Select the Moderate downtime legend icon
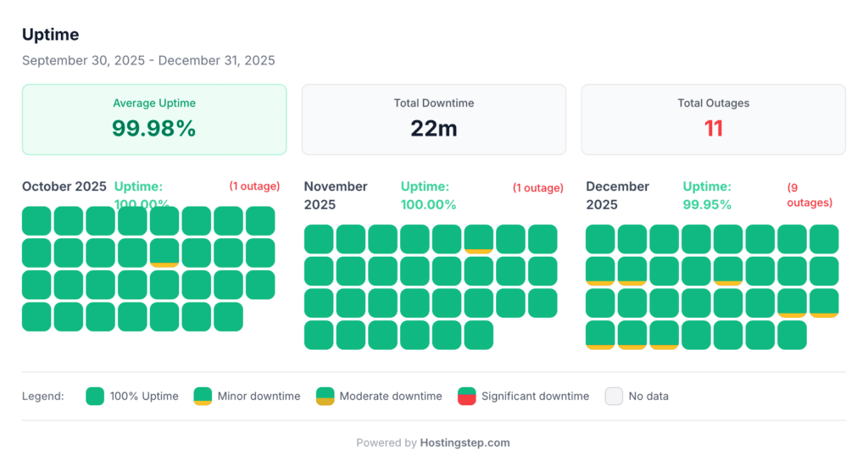 [x=325, y=396]
